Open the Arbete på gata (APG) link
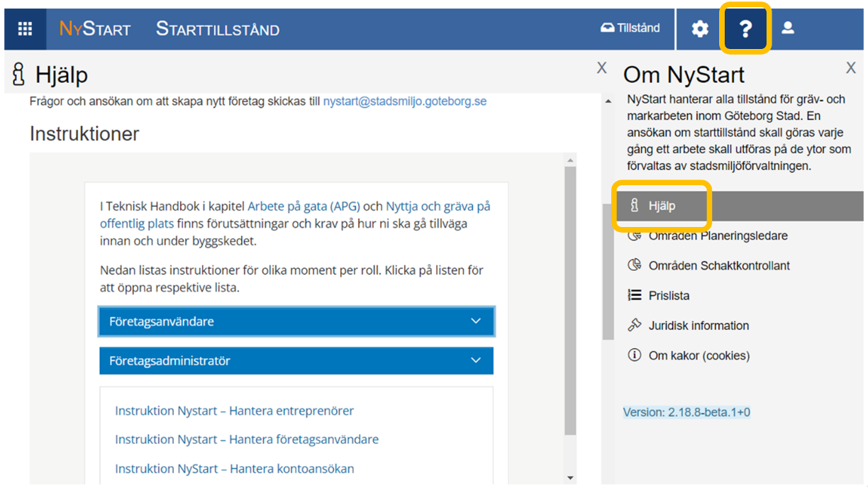This screenshot has height=488, width=868. pos(304,206)
